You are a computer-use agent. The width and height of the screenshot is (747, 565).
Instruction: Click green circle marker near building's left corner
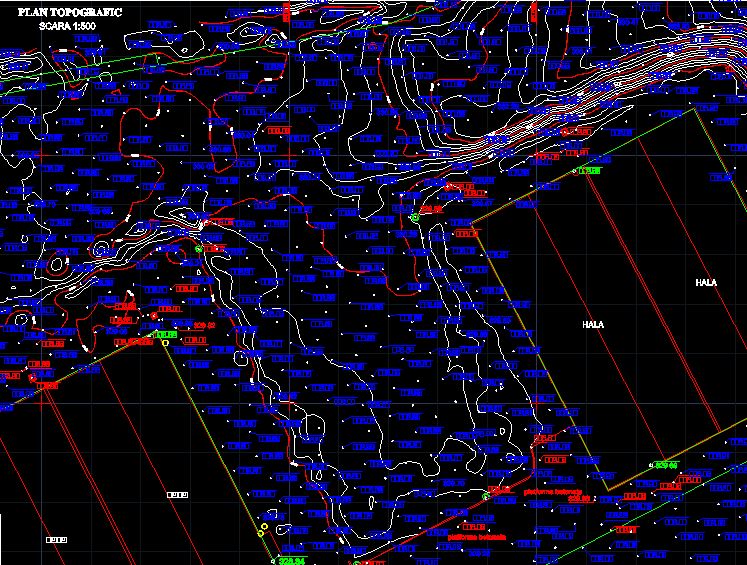414,216
